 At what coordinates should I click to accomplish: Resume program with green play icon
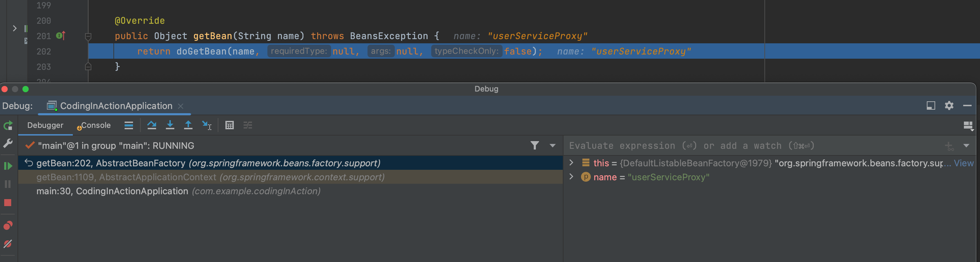tap(8, 166)
